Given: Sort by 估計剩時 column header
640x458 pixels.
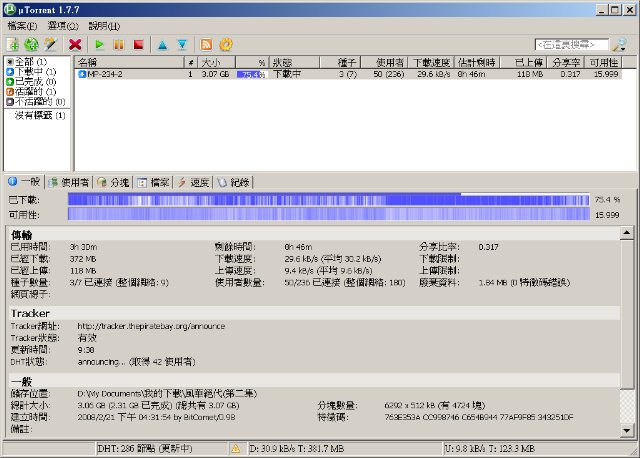Looking at the screenshot, I should (477, 62).
